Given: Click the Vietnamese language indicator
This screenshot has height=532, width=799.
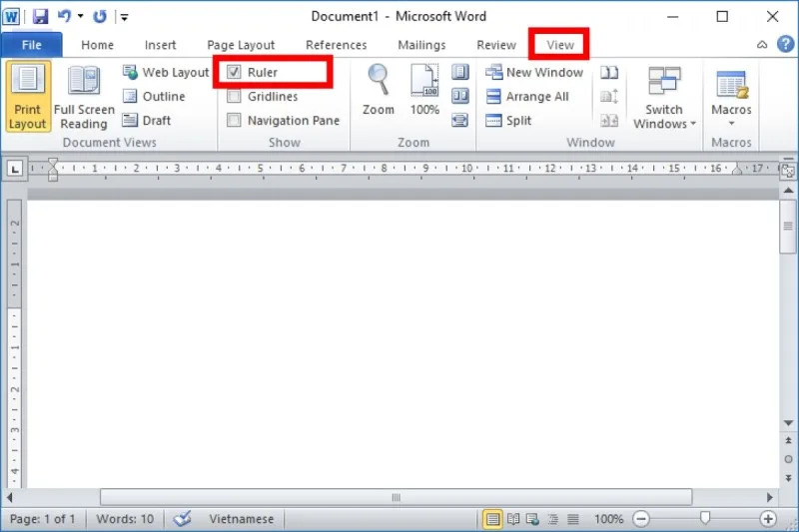Looking at the screenshot, I should (241, 519).
